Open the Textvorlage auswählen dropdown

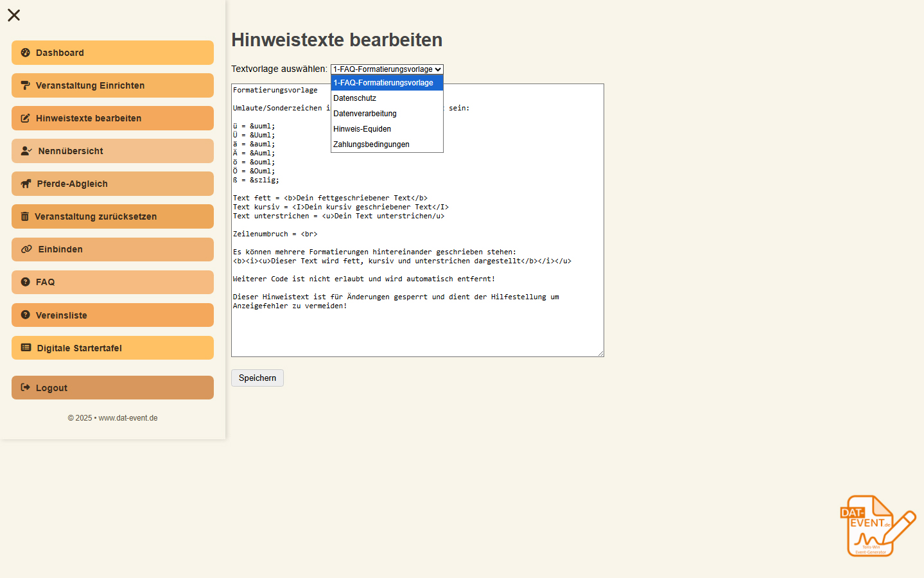click(387, 69)
